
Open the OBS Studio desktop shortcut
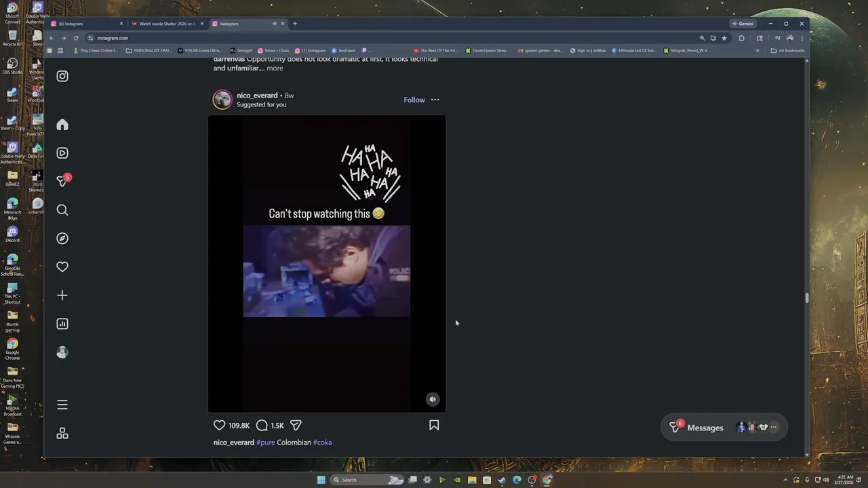tap(12, 66)
